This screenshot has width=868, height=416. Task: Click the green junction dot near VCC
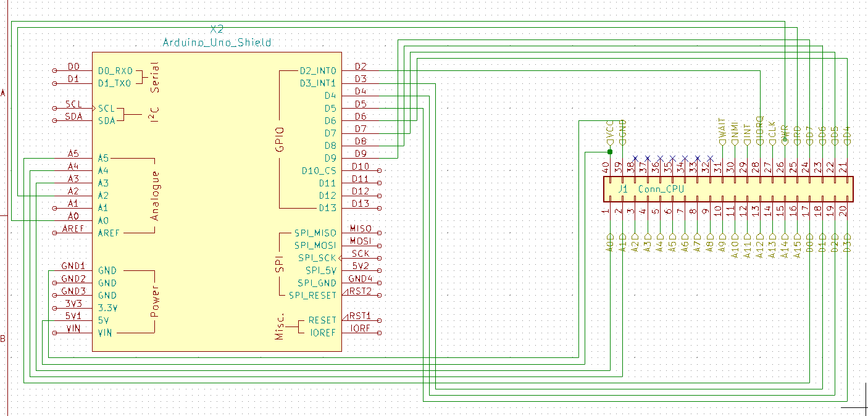tap(610, 152)
